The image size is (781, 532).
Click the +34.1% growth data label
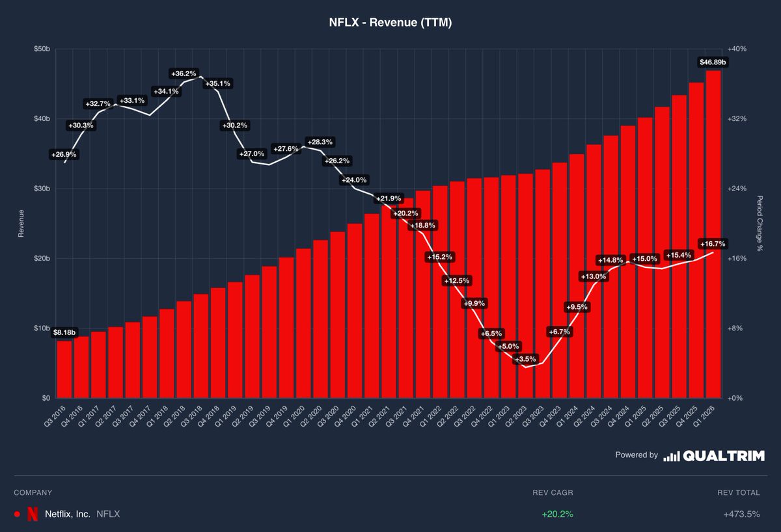coord(166,92)
